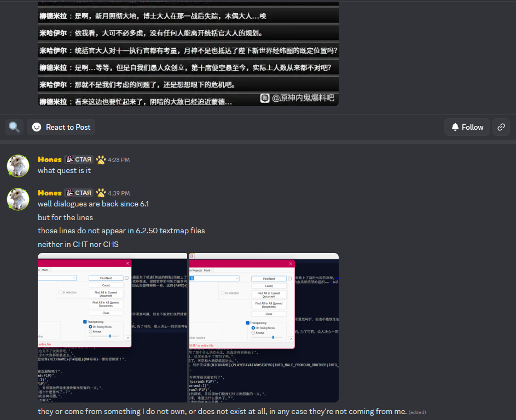The width and height of the screenshot is (516, 420).
Task: Copy the post link using the chain icon
Action: coord(501,127)
